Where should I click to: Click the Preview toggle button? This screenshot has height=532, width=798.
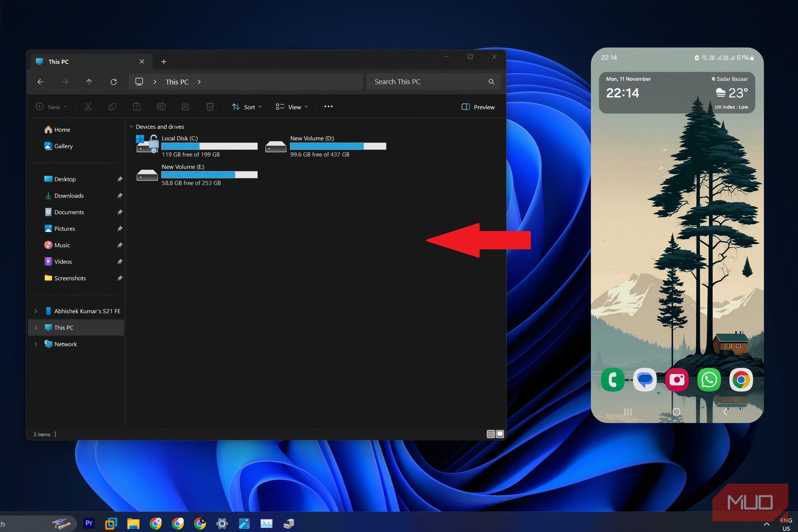(478, 106)
